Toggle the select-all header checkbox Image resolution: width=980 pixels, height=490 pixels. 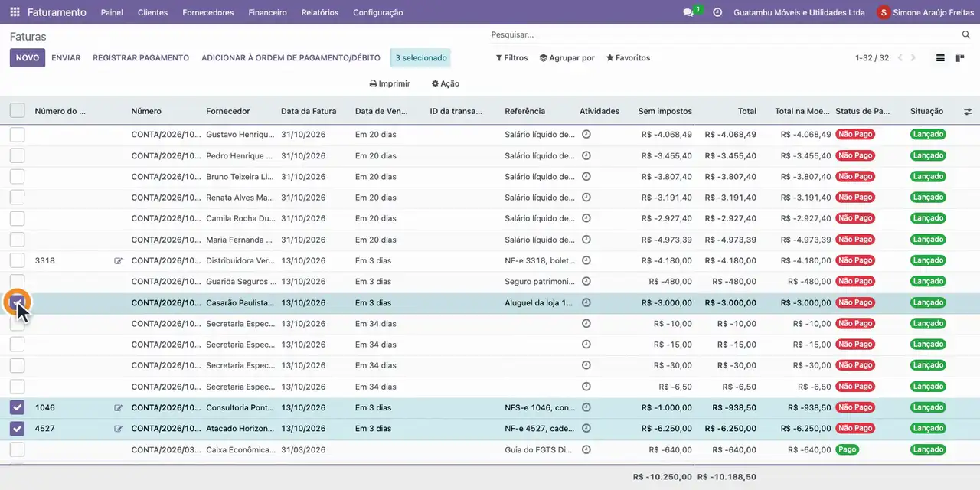(x=17, y=110)
